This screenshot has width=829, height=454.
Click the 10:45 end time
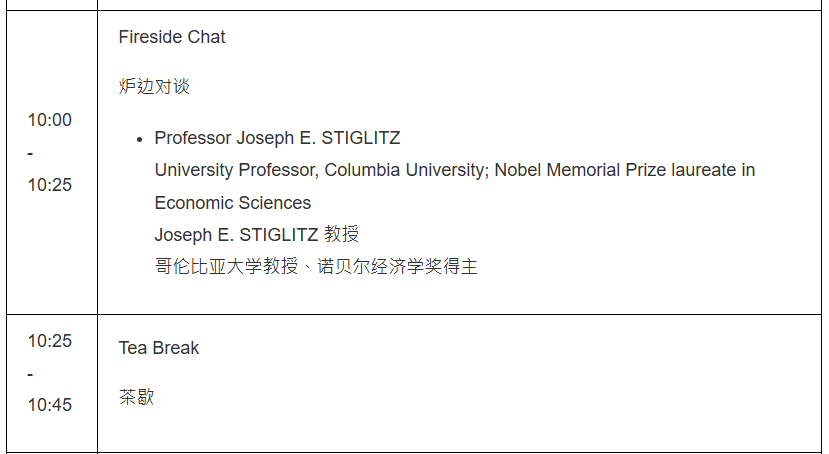(x=50, y=405)
